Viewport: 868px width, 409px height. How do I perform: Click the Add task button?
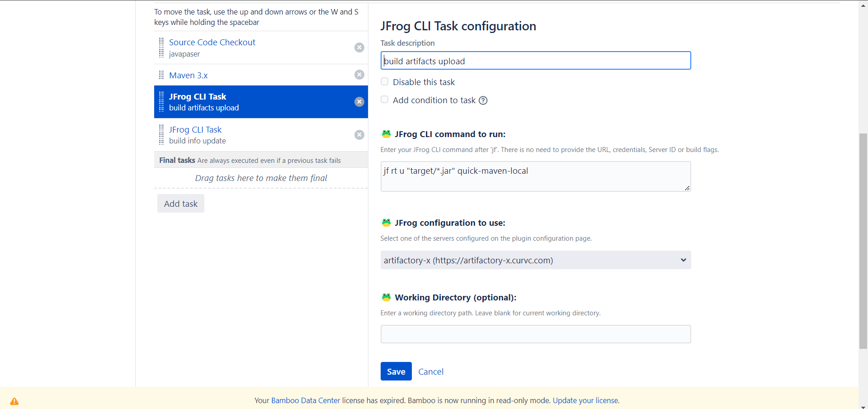(181, 204)
